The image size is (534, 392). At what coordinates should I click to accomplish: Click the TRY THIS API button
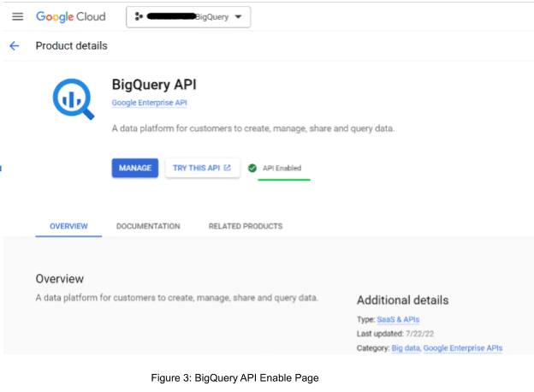click(x=202, y=168)
